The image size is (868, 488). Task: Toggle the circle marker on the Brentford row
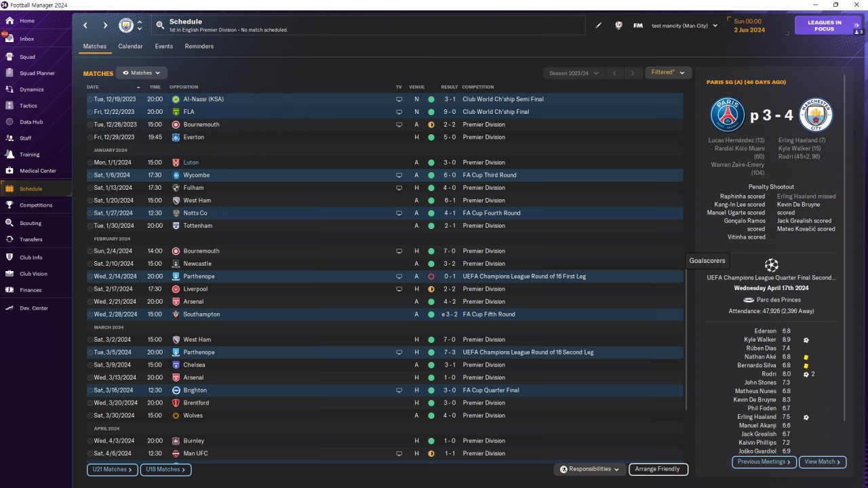point(90,403)
